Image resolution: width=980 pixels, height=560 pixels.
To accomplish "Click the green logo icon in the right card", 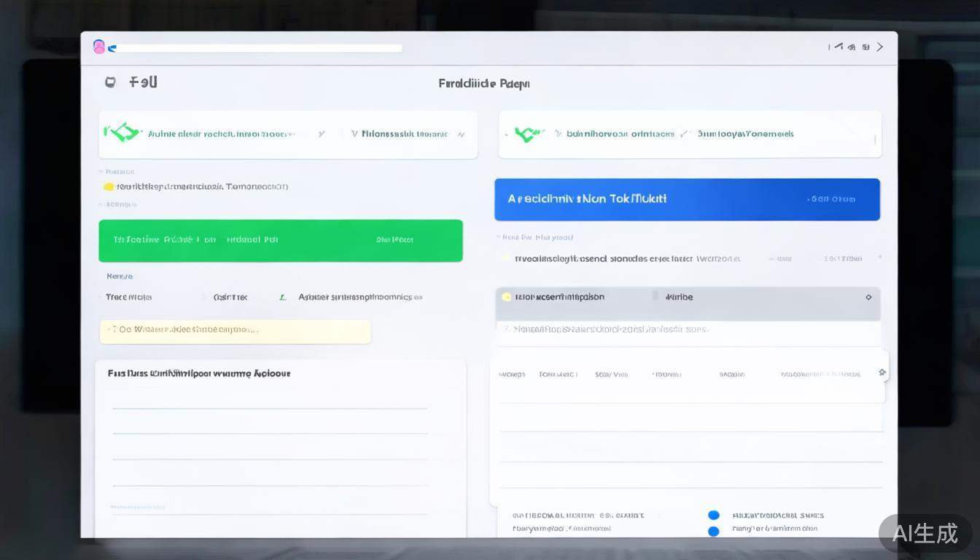I will [529, 134].
